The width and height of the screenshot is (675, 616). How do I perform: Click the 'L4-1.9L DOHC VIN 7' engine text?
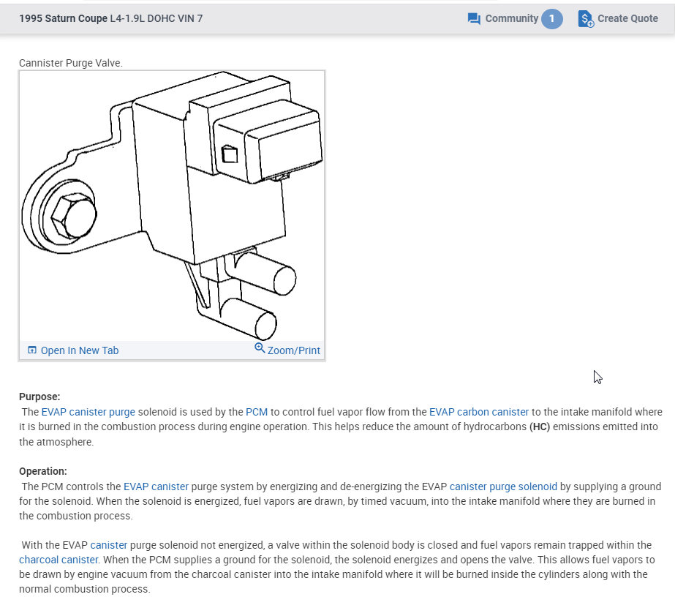157,18
